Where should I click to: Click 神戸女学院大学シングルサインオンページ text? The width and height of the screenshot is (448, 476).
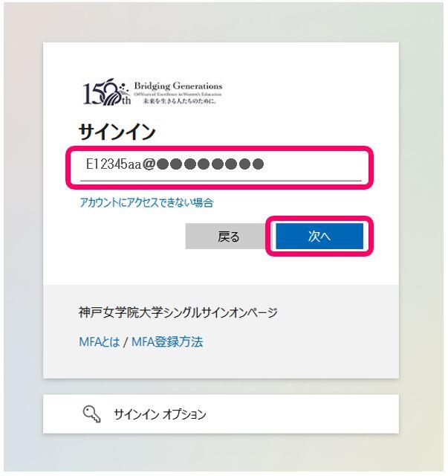click(x=178, y=312)
